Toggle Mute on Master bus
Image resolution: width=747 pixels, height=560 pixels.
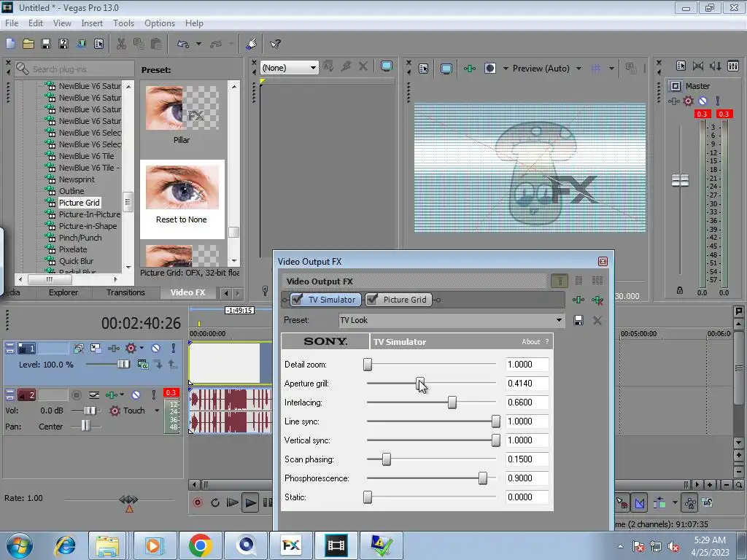703,101
